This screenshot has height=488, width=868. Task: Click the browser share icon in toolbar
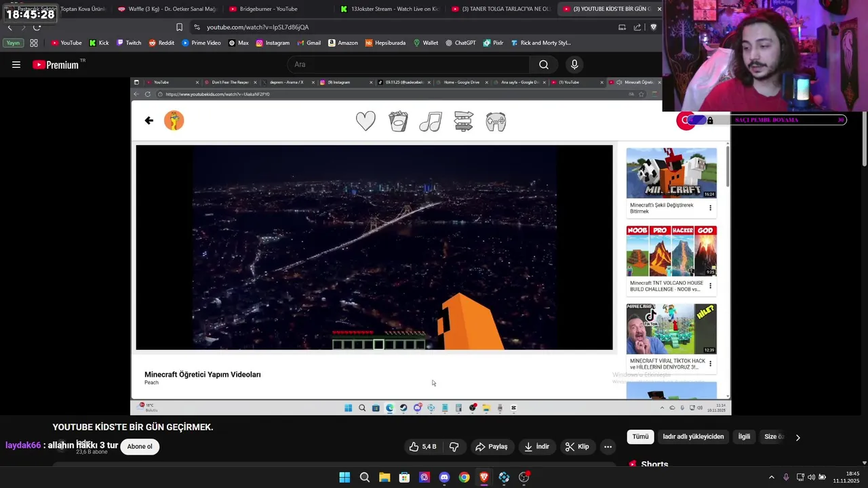click(x=637, y=27)
